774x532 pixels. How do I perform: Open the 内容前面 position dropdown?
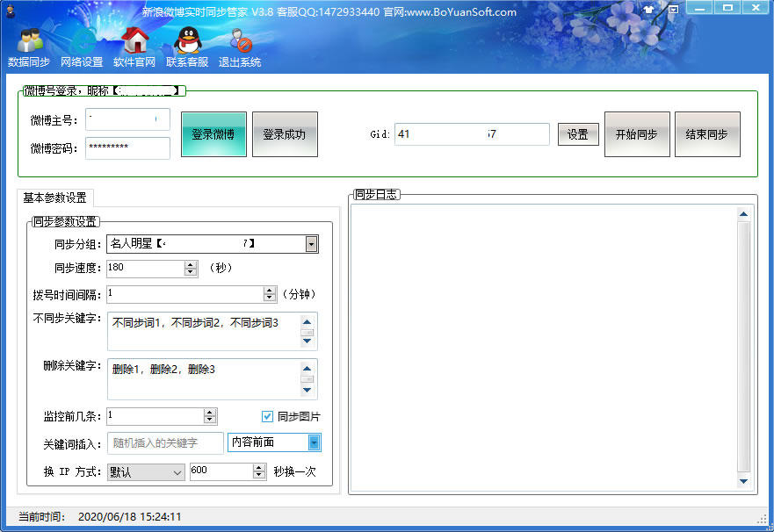pos(314,442)
